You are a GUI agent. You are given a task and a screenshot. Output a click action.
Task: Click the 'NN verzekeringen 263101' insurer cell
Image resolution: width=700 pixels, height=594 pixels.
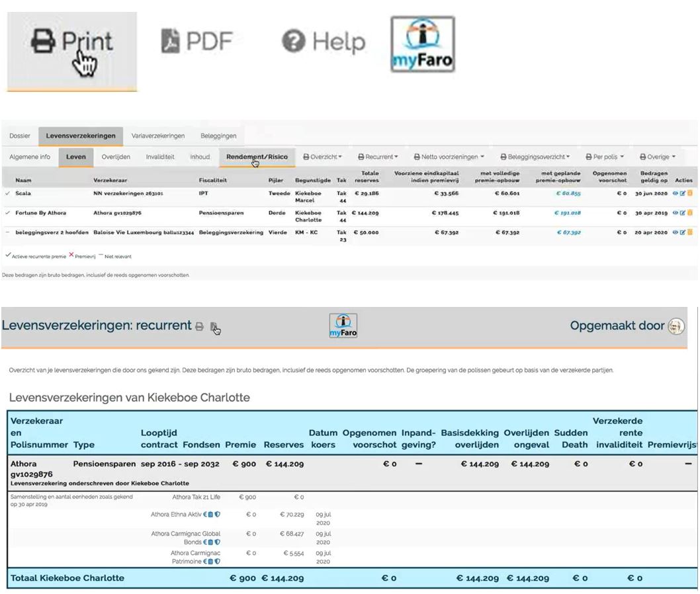click(128, 193)
